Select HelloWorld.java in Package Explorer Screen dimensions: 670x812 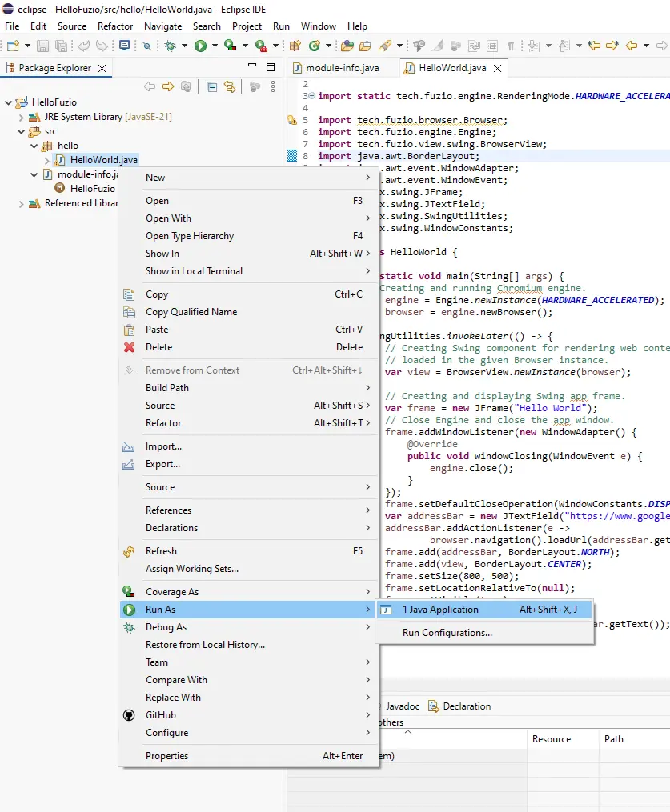point(97,160)
